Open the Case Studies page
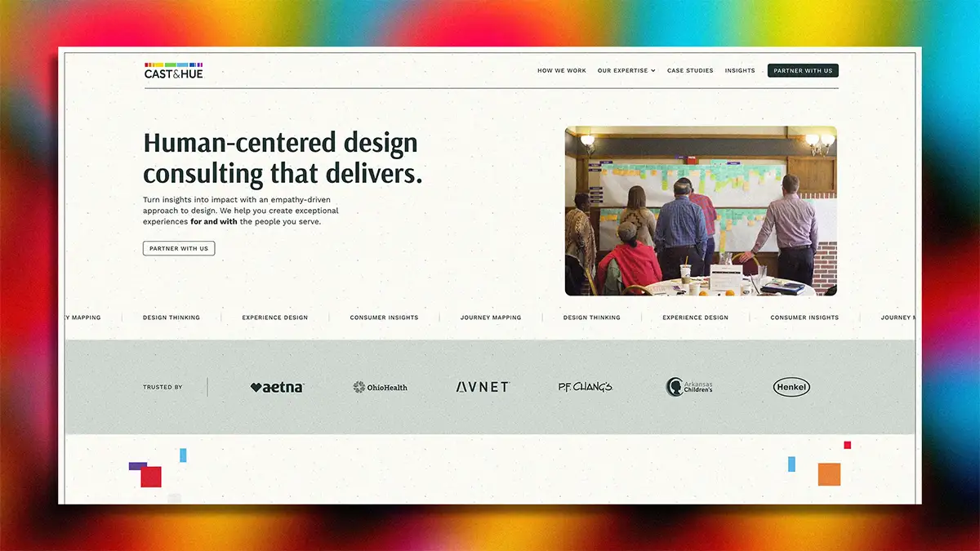This screenshot has height=551, width=980. tap(690, 71)
